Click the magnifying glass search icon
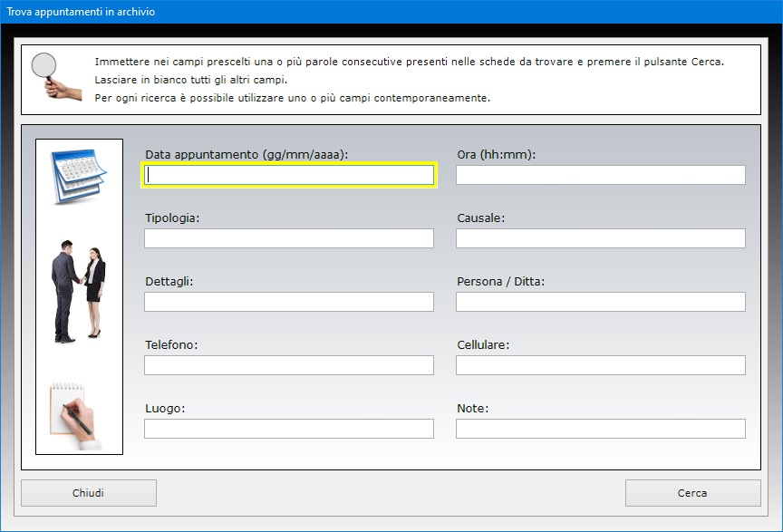783x532 pixels. pyautogui.click(x=55, y=76)
